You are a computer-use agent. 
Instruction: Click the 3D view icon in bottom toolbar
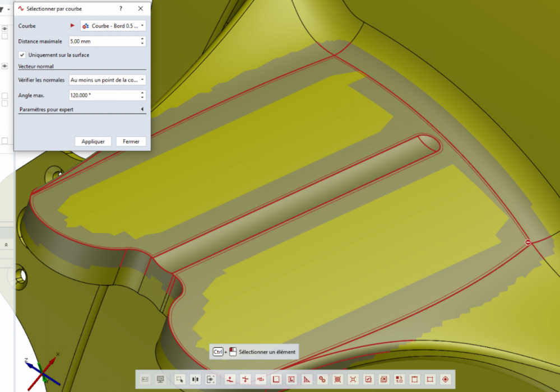[x=160, y=379]
